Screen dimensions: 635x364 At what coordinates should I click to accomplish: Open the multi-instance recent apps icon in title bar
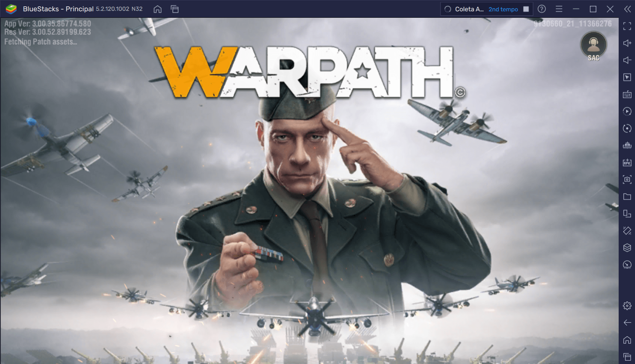tap(175, 9)
